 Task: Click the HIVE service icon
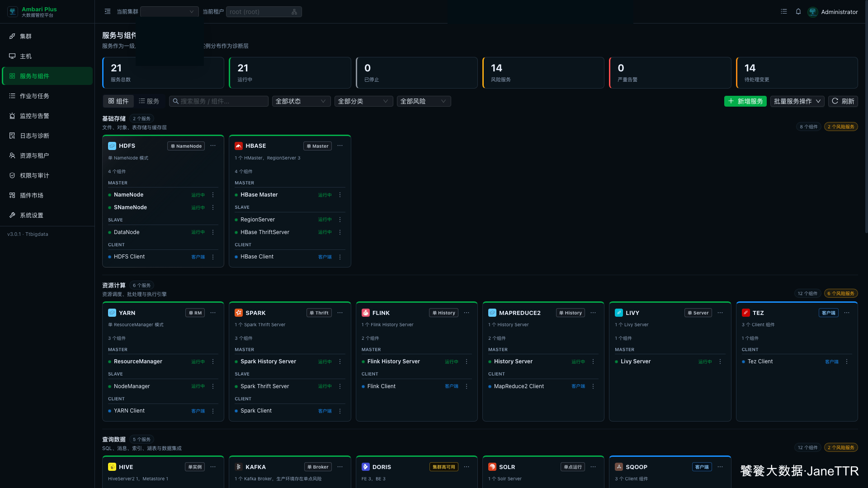pos(112,467)
